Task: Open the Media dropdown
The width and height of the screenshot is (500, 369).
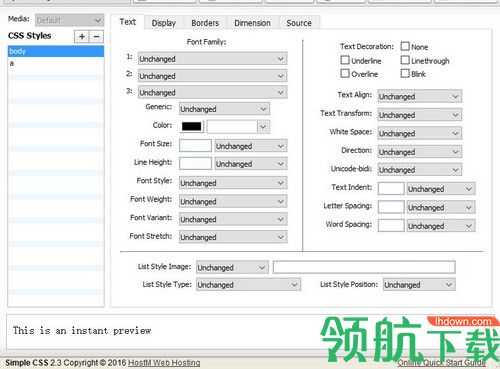Action: pyautogui.click(x=69, y=20)
